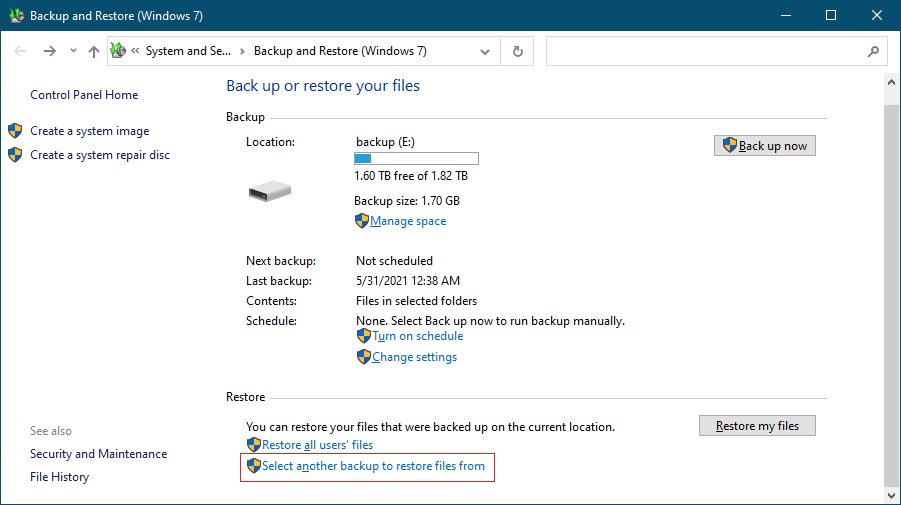Maximize the Backup and Restore window
The width and height of the screenshot is (901, 505).
tap(831, 16)
